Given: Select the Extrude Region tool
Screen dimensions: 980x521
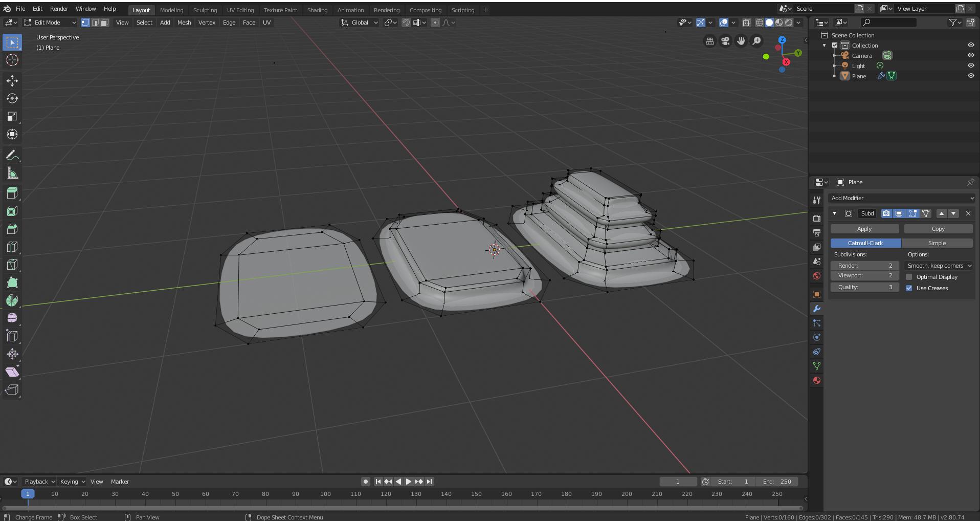Looking at the screenshot, I should [12, 193].
